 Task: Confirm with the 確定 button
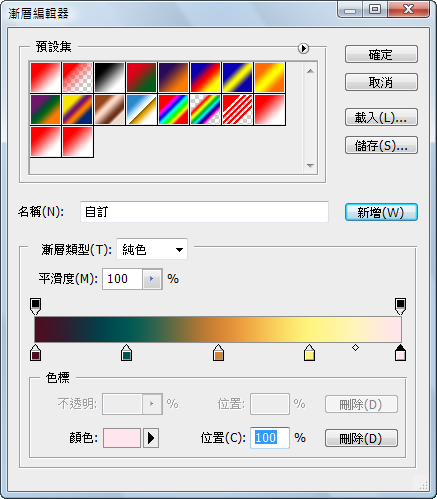[381, 54]
